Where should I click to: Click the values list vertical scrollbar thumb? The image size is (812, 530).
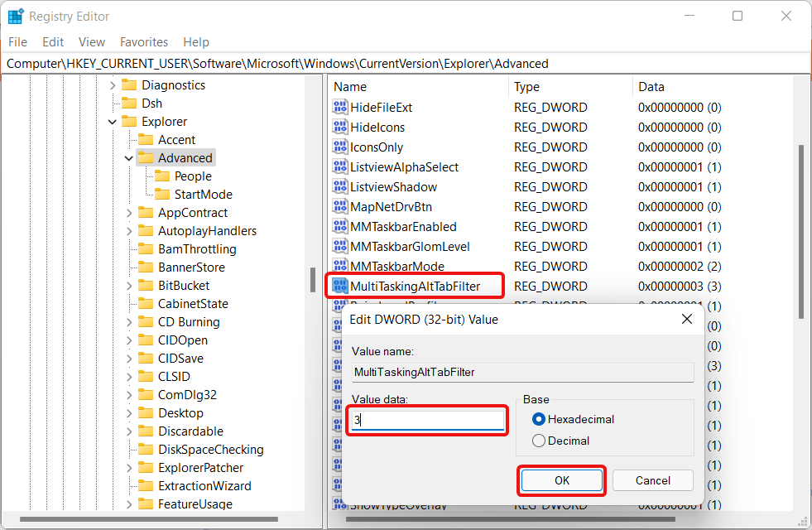[x=801, y=231]
